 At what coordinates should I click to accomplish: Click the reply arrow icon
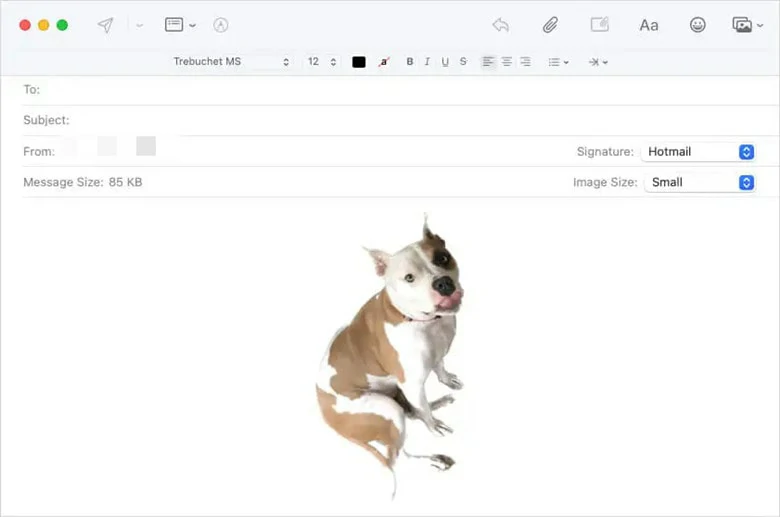500,25
